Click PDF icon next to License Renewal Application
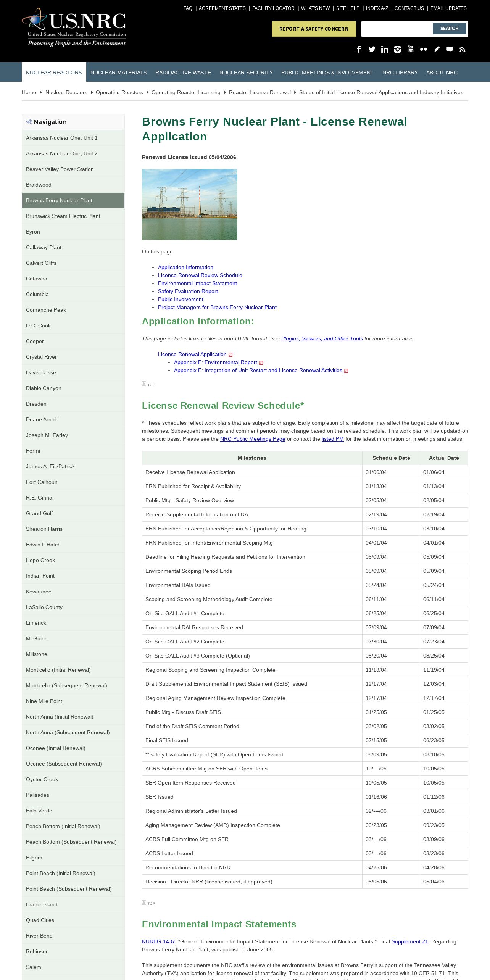The image size is (490, 980). (230, 355)
